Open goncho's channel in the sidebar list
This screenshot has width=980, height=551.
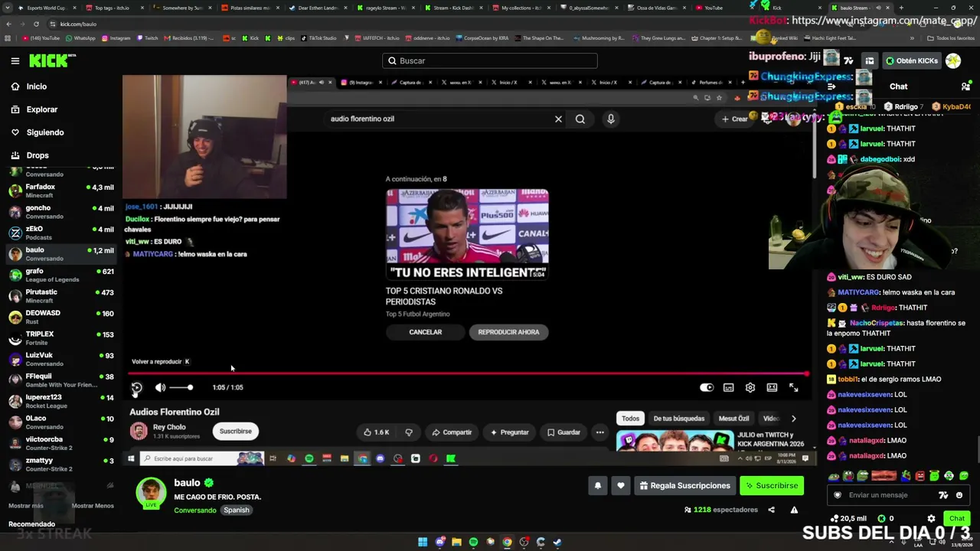coord(61,212)
